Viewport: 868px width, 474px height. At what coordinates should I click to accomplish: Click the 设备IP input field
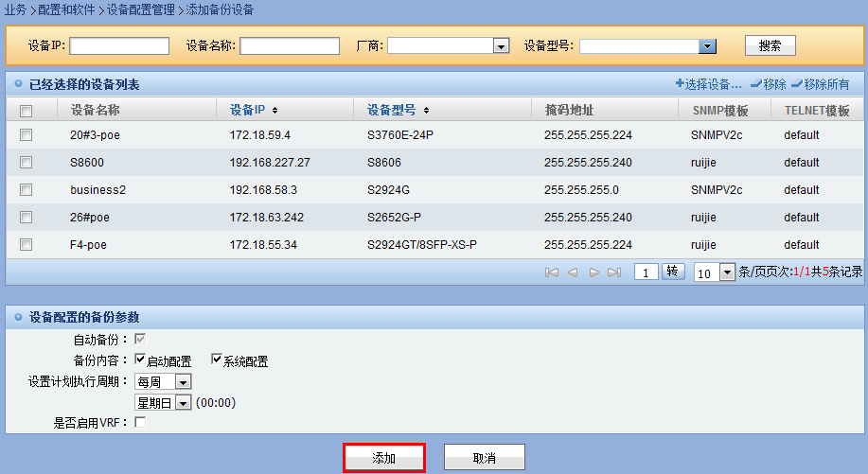119,46
